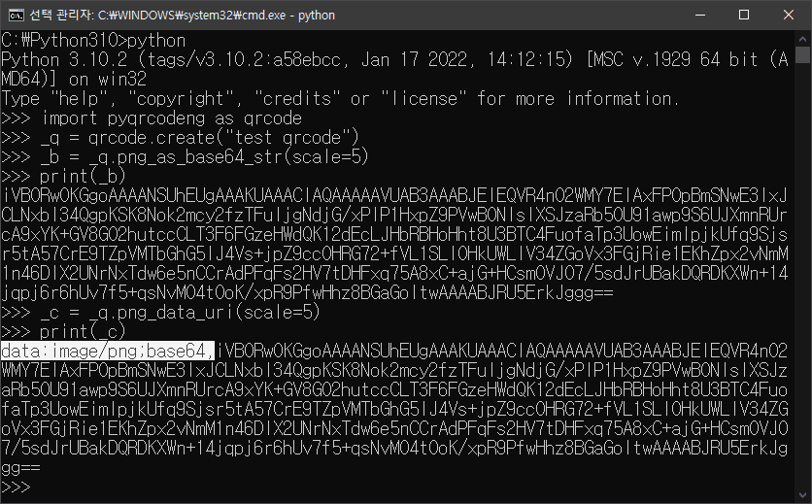Maximize the cmd.exe window
Image resolution: width=812 pixels, height=504 pixels.
pos(744,16)
